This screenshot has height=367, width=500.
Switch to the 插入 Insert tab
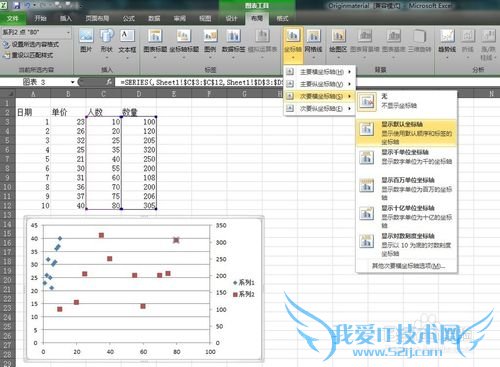tap(66, 18)
